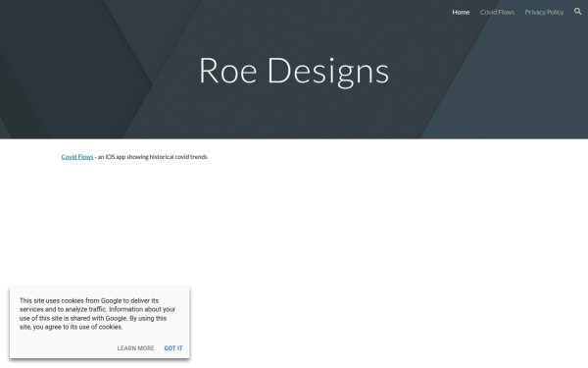Image resolution: width=588 pixels, height=368 pixels.
Task: Follow the Covid Flows link in page body
Action: coord(77,157)
